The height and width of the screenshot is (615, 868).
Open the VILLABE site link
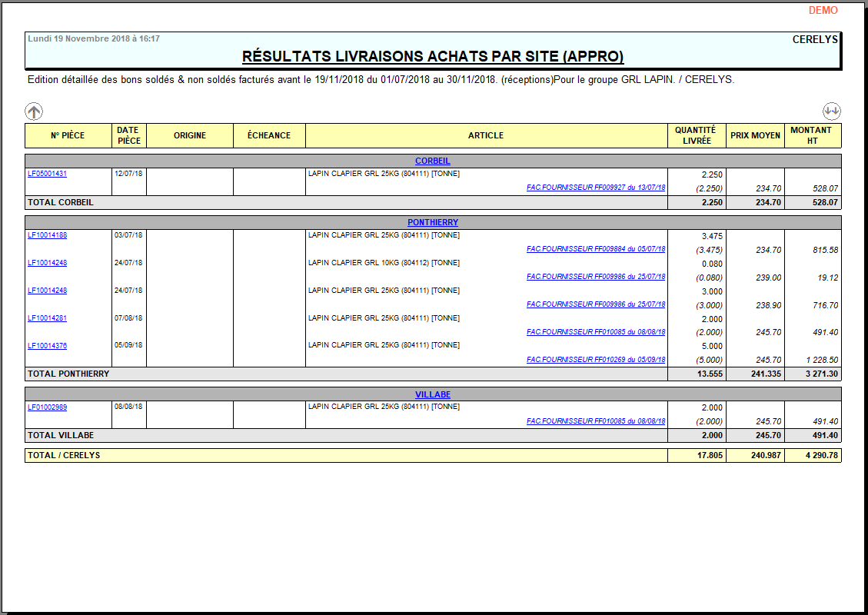(432, 395)
